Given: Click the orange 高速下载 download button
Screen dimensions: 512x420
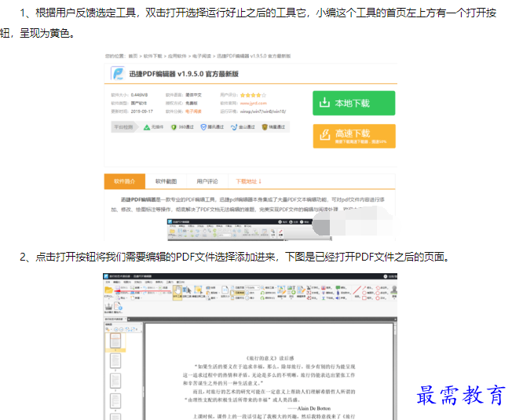Looking at the screenshot, I should [x=354, y=136].
